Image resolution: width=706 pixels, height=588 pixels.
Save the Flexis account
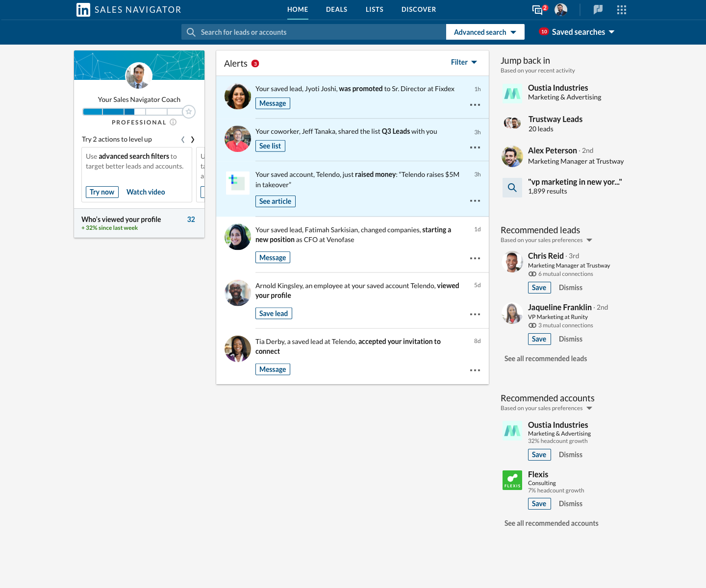click(539, 504)
